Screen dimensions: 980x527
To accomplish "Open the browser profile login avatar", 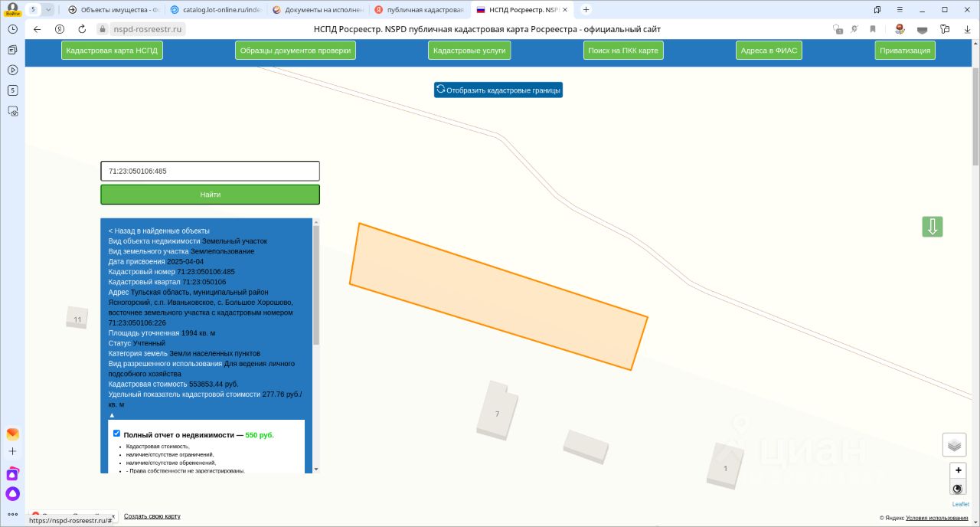I will pos(12,9).
